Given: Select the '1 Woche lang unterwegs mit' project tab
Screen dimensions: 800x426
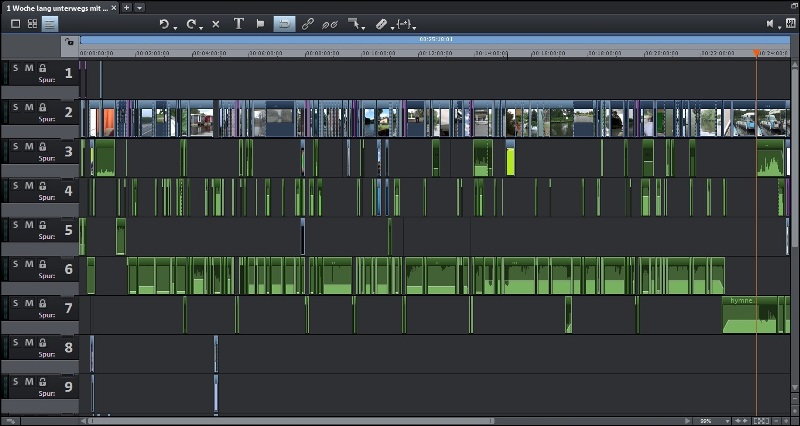Looking at the screenshot, I should pos(55,7).
